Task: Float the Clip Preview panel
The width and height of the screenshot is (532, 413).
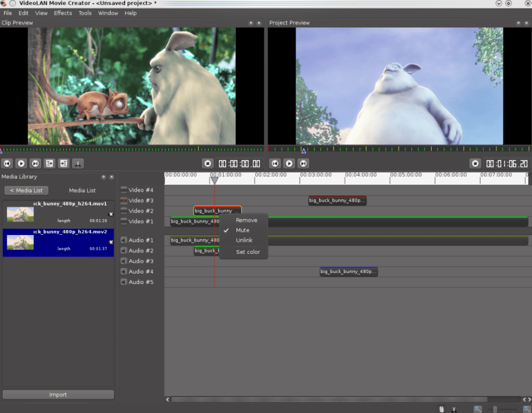Action: pos(251,23)
